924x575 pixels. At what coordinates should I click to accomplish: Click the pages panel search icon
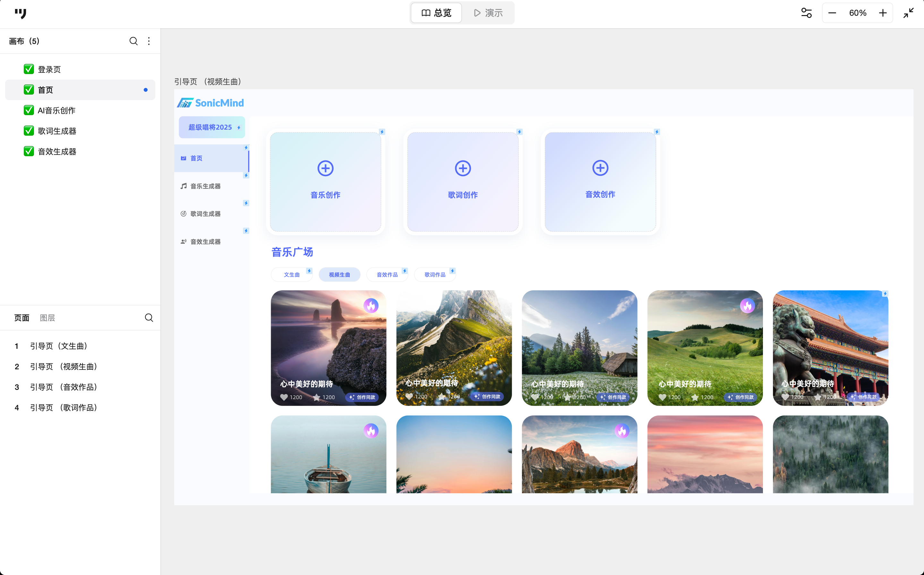(149, 318)
